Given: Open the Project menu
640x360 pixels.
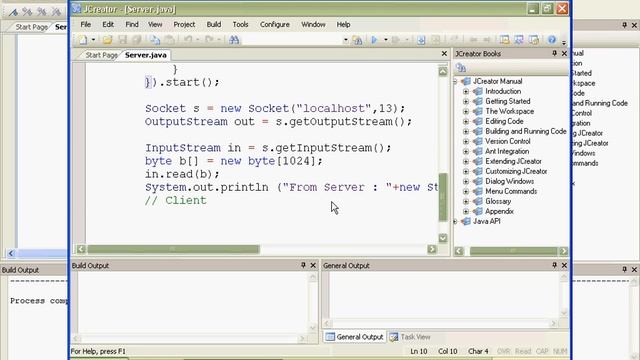Looking at the screenshot, I should pyautogui.click(x=184, y=24).
